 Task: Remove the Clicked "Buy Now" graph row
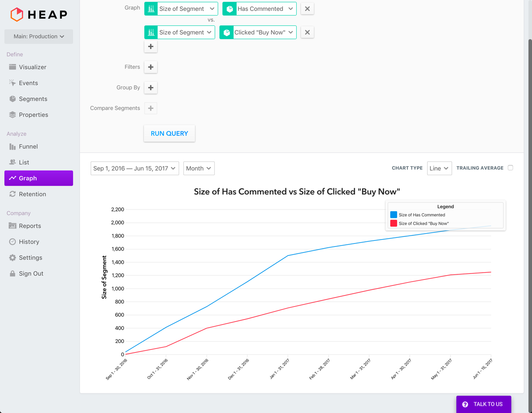[x=307, y=32]
